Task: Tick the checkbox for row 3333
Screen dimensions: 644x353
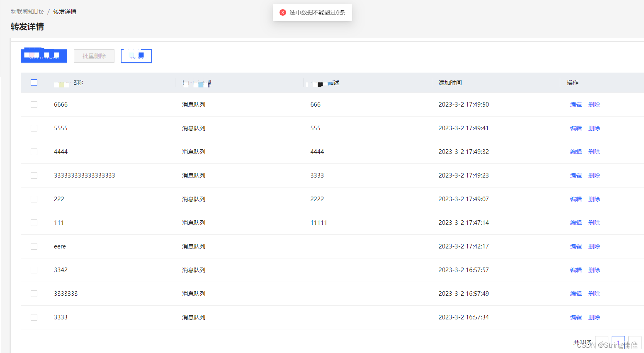Action: tap(34, 317)
